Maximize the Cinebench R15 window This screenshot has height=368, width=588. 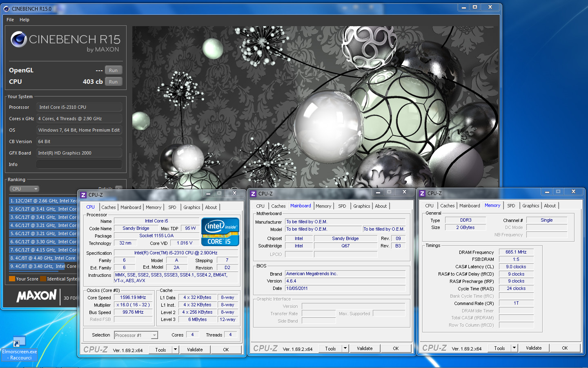(475, 7)
